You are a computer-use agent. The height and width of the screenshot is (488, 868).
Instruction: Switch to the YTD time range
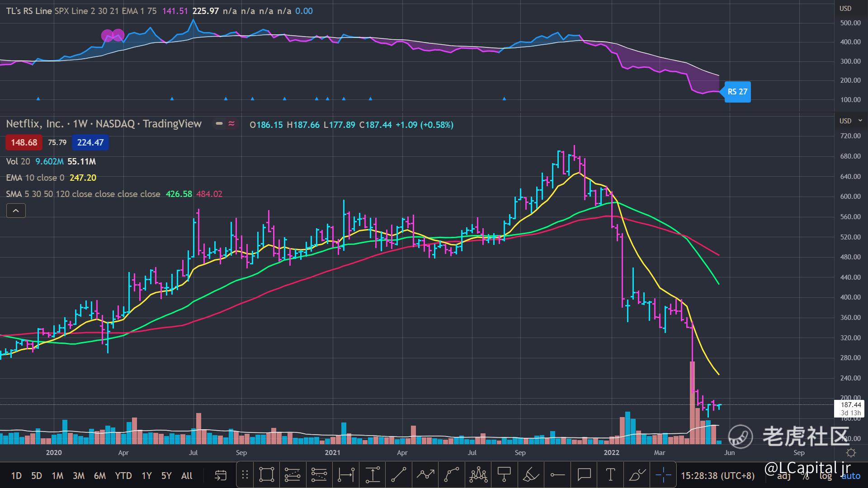[123, 476]
